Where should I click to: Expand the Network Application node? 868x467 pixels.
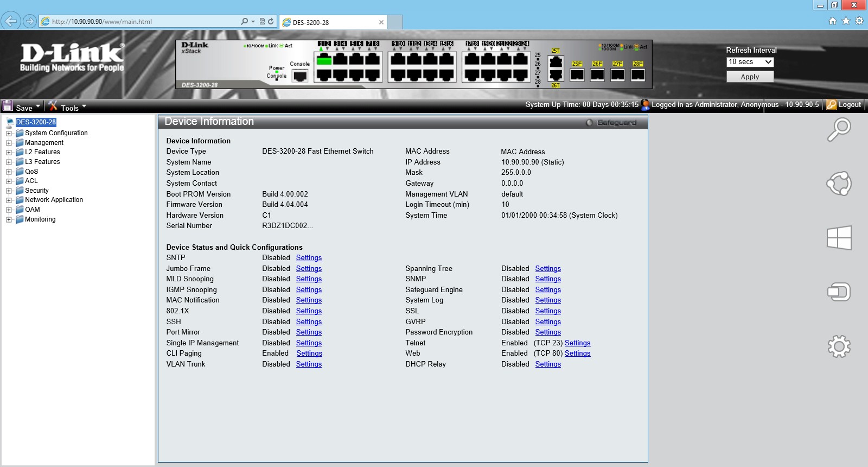tap(9, 200)
